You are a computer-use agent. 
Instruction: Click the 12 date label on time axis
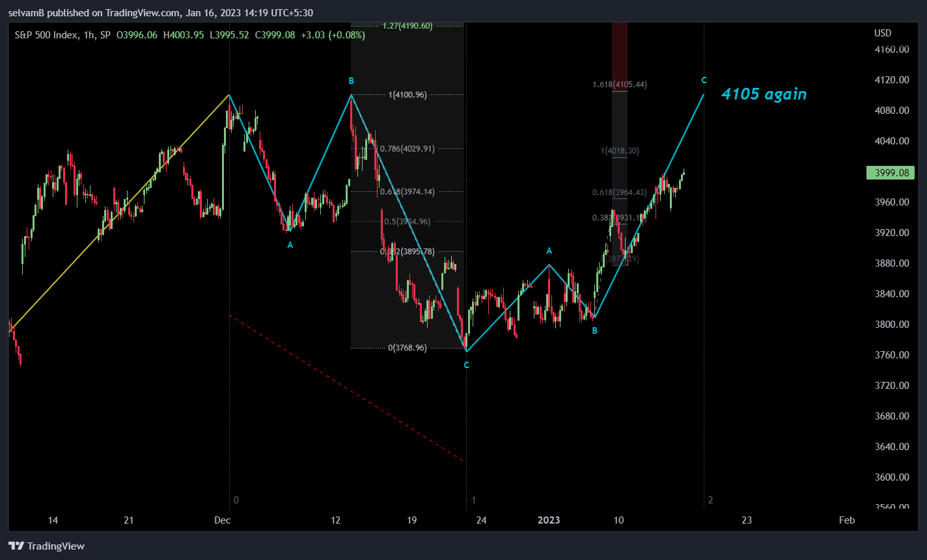336,520
